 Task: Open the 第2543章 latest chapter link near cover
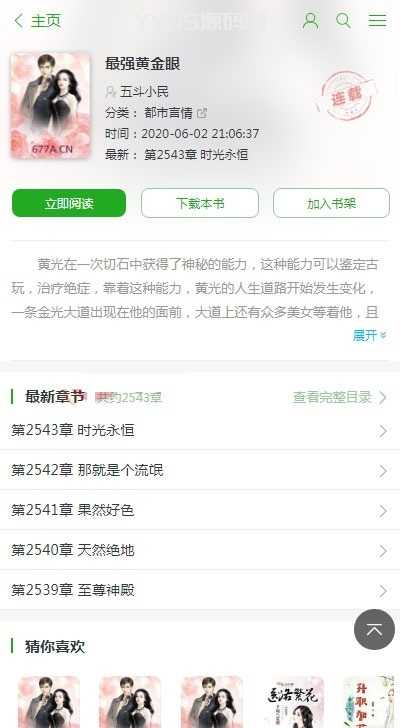point(196,155)
